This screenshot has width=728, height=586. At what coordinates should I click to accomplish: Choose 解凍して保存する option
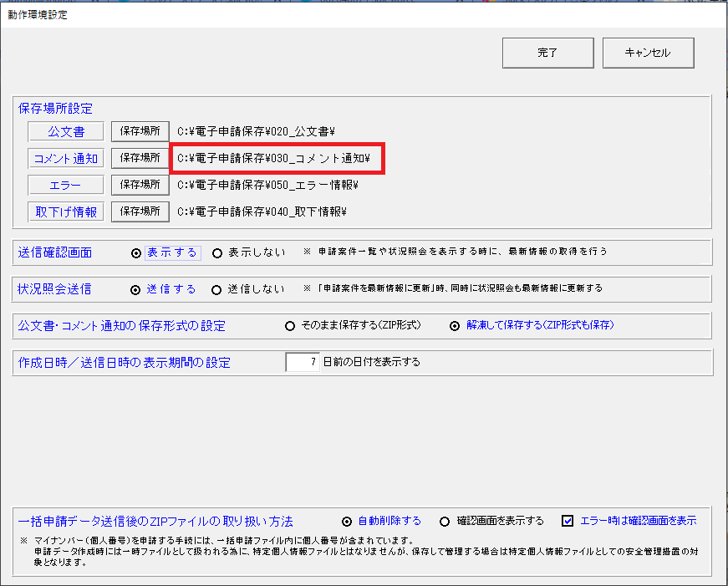[x=456, y=326]
